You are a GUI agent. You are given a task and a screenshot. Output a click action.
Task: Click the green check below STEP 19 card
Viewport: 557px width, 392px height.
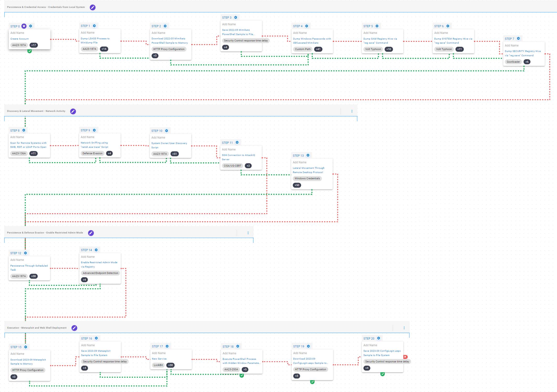(x=312, y=382)
